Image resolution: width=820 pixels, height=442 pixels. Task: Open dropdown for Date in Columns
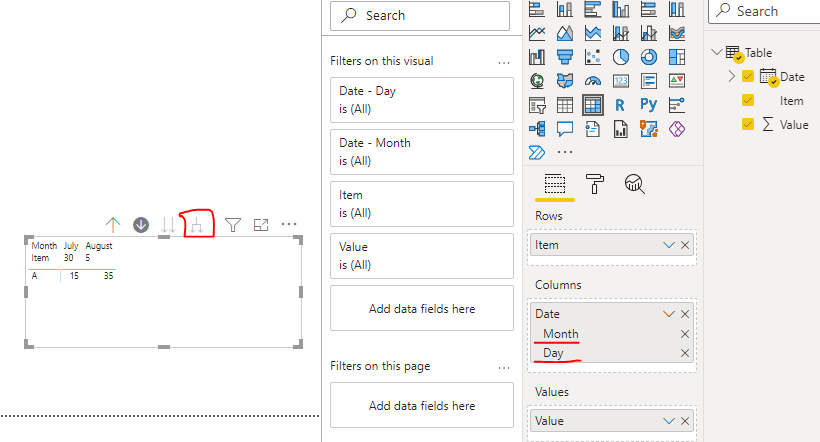668,314
